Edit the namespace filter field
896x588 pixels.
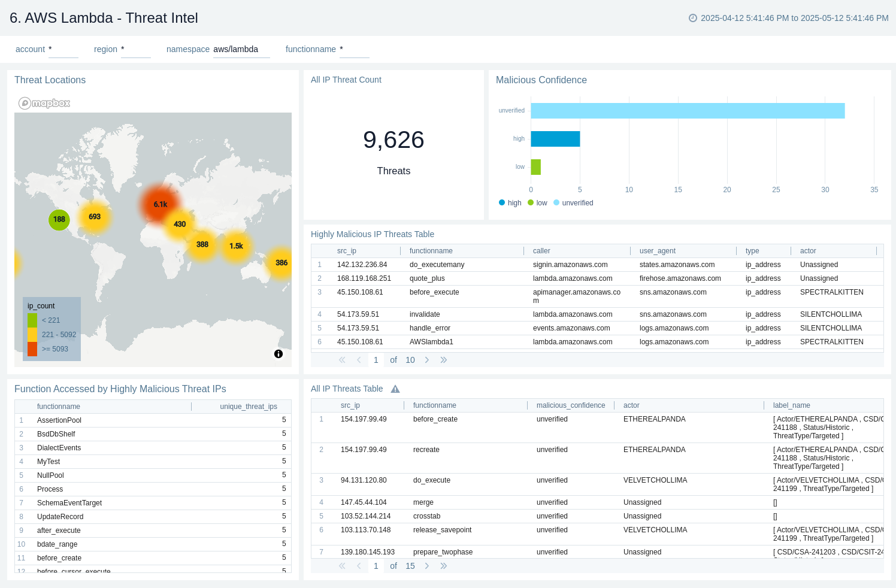241,49
